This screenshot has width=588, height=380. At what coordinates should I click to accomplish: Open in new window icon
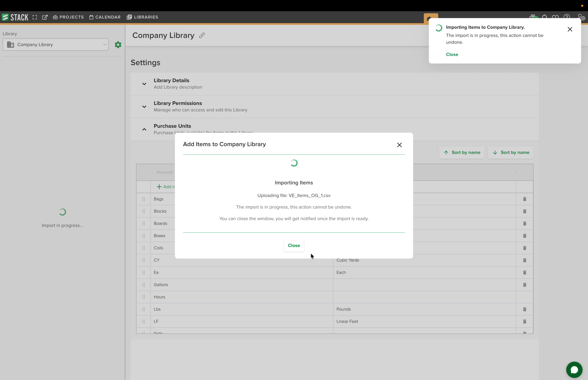coord(45,17)
